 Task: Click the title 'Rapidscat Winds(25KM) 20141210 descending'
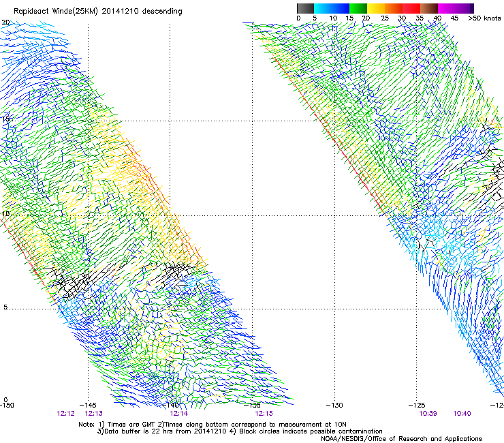click(97, 12)
